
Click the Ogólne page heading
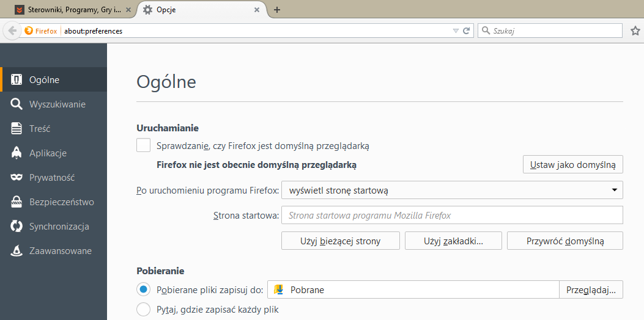click(x=166, y=82)
